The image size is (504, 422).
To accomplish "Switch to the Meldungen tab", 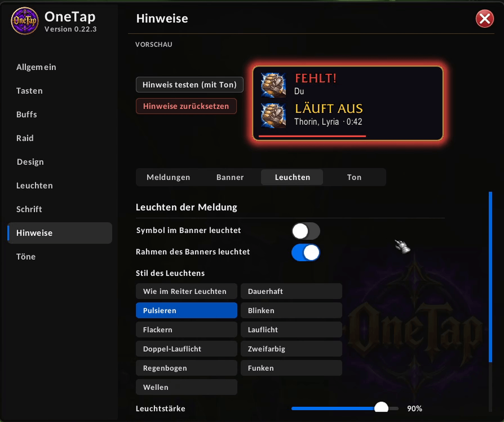I will [168, 177].
